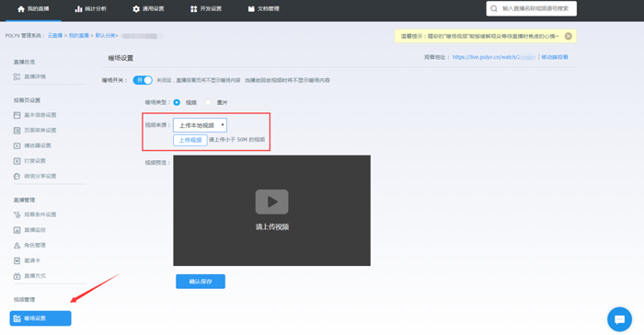Image resolution: width=644 pixels, height=335 pixels.
Task: Open 观看条件设置 filter icon
Action: coord(17,214)
